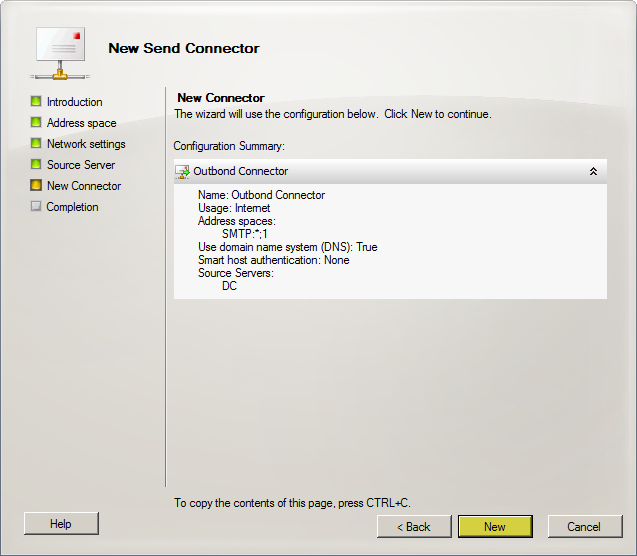Click the 'New Connector' page heading
Image resolution: width=637 pixels, height=556 pixels.
tap(221, 98)
